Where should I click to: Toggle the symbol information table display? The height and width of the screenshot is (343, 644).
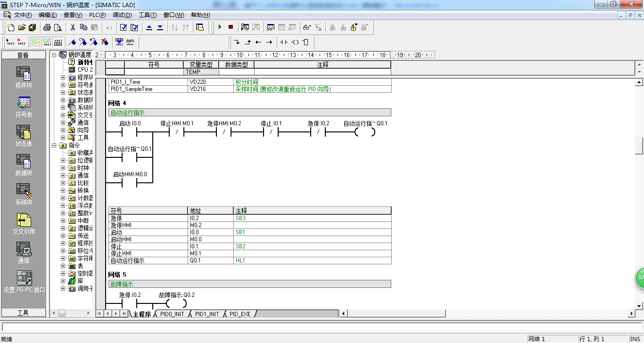tap(58, 42)
